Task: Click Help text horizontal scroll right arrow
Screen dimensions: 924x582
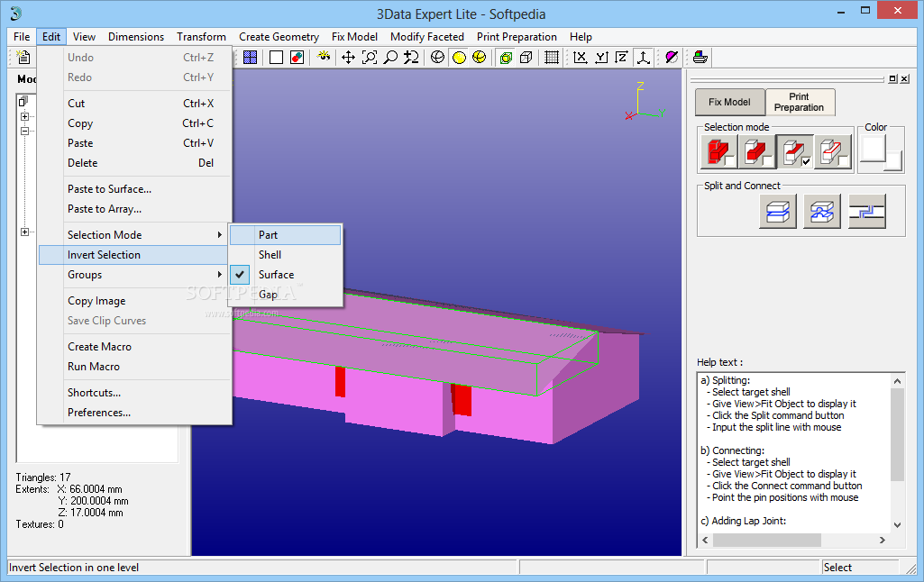Action: [883, 540]
